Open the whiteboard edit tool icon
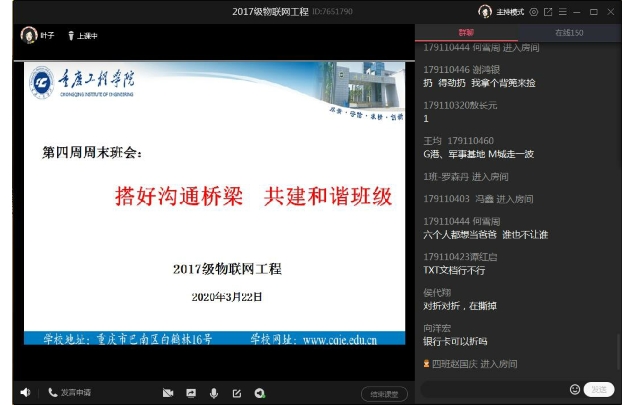 pos(237,393)
